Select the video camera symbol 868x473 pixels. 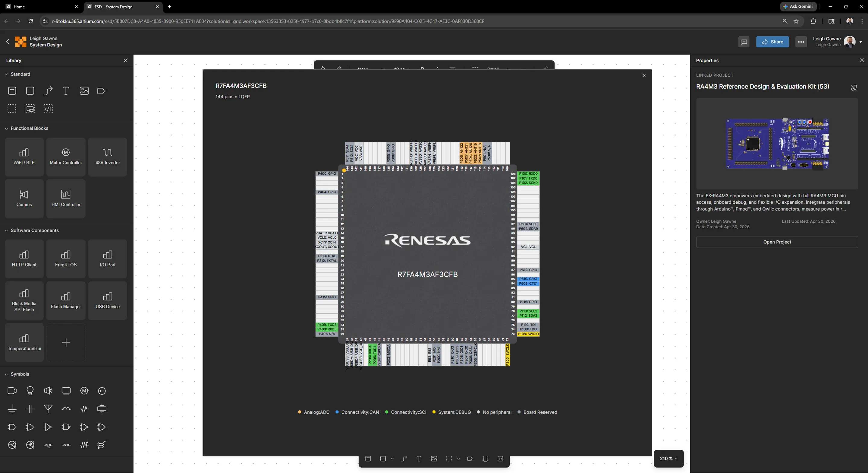(12, 391)
